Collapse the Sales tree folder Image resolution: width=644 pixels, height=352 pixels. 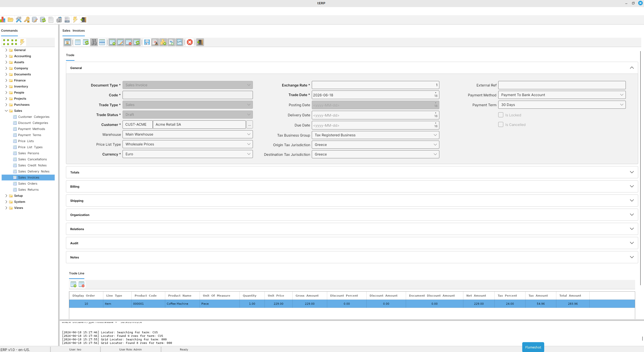tap(6, 111)
